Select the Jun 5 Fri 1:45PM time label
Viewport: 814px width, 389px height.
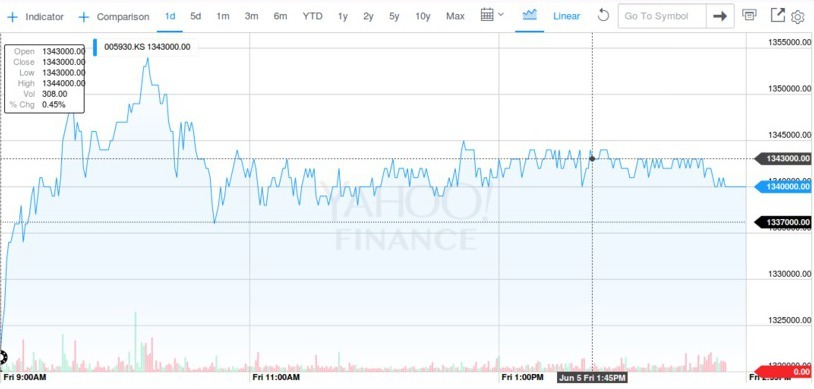coord(592,377)
